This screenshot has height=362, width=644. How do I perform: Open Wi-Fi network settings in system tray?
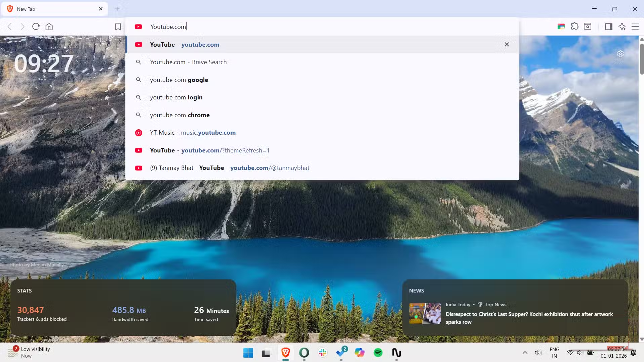point(570,353)
